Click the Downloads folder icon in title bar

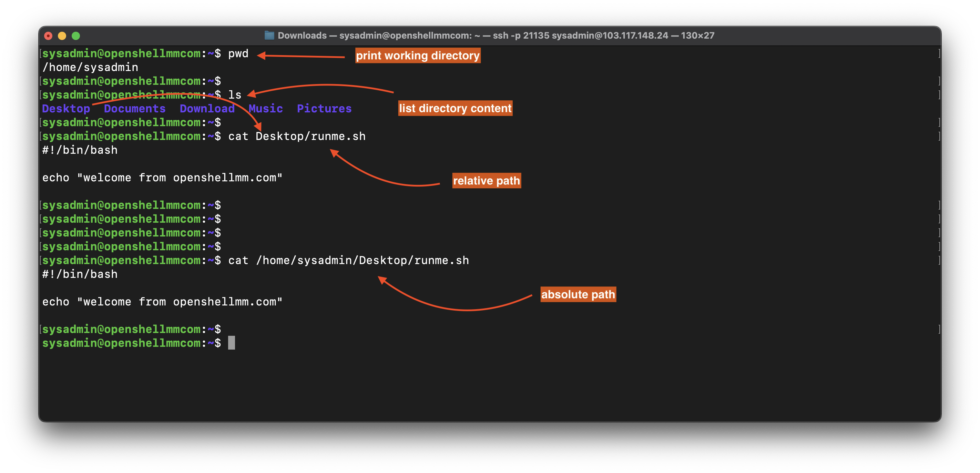click(x=269, y=36)
